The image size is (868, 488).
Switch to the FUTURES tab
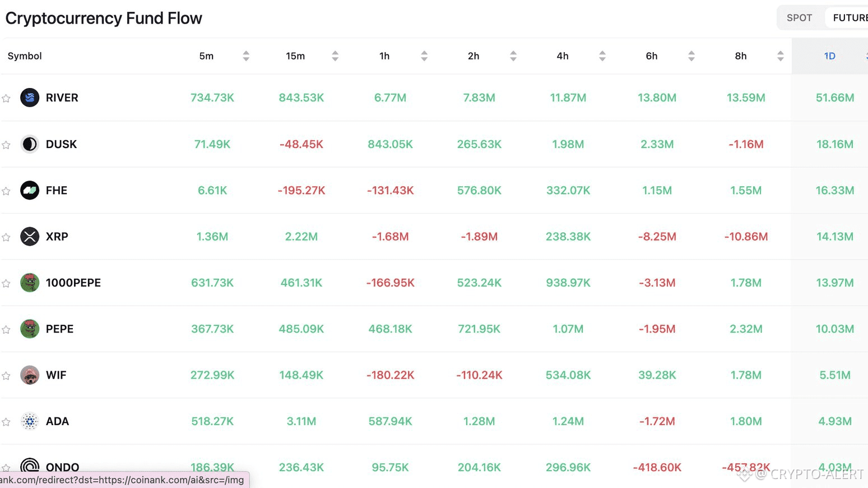[850, 18]
